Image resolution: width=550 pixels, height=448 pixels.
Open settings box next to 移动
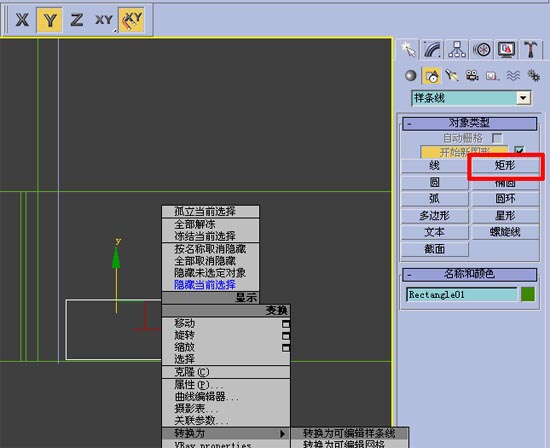[x=286, y=324]
